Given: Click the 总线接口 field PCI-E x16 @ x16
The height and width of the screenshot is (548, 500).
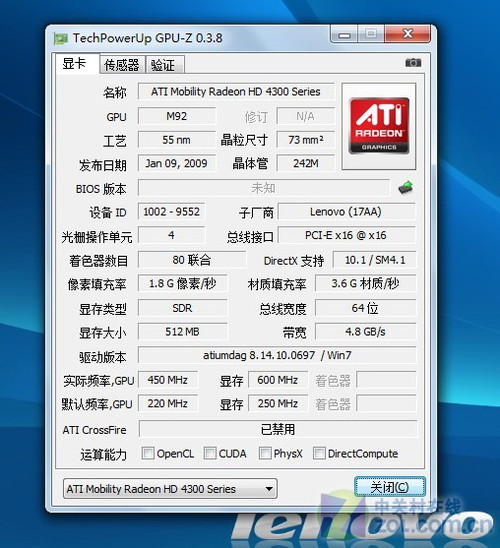Looking at the screenshot, I should point(347,235).
